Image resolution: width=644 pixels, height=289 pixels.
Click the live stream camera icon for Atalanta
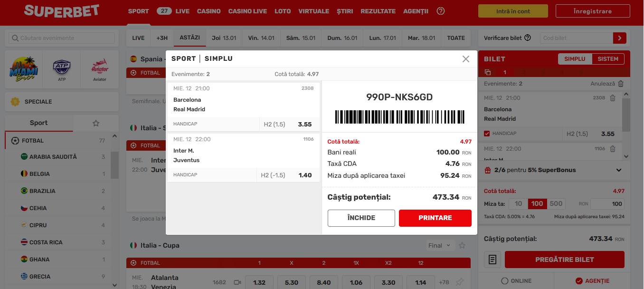[x=237, y=282]
